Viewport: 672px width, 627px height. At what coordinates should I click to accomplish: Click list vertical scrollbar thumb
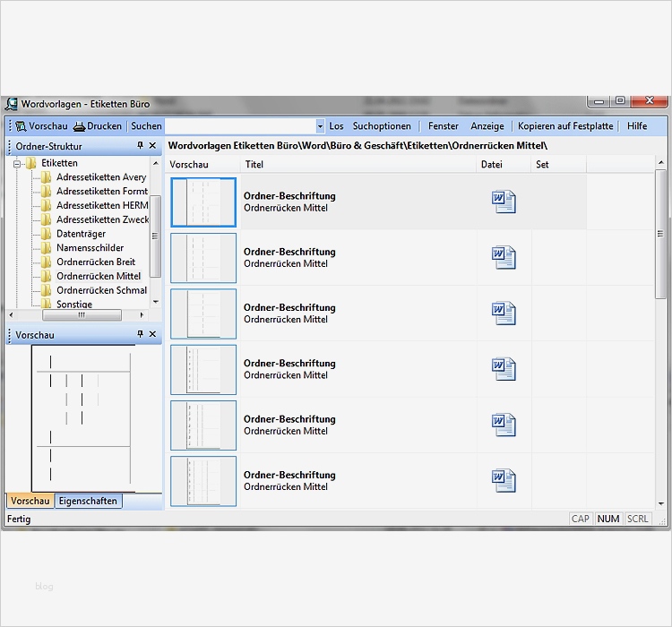(x=660, y=235)
